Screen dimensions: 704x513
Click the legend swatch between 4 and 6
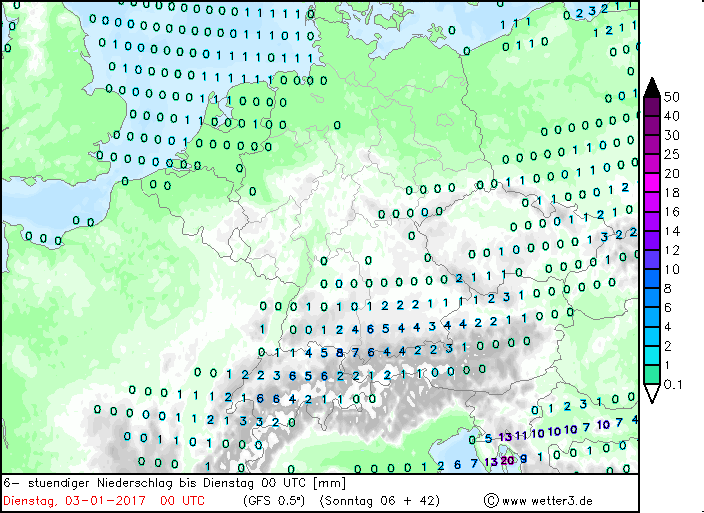652,317
